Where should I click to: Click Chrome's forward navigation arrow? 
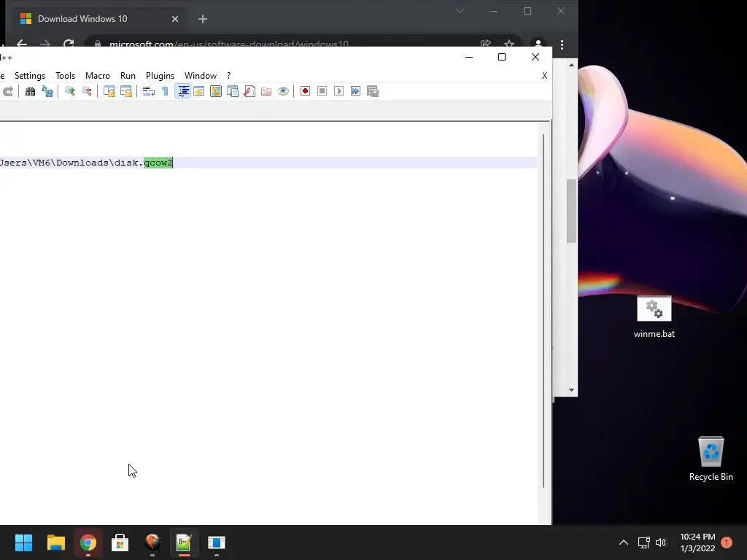(x=45, y=44)
